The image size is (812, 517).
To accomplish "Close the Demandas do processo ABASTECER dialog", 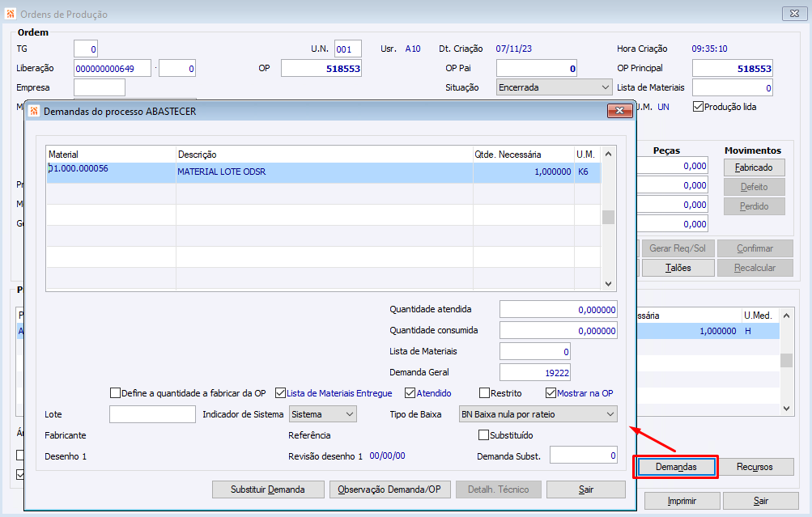I will click(619, 110).
